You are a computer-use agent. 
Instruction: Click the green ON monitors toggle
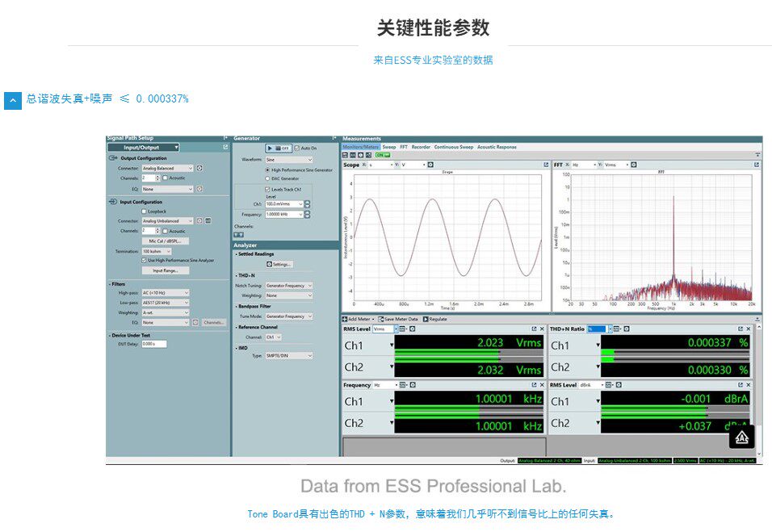383,155
